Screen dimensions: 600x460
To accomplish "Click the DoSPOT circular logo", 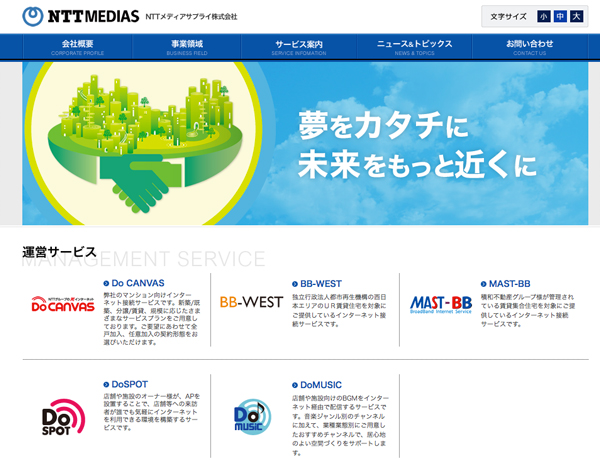I will click(x=62, y=415).
